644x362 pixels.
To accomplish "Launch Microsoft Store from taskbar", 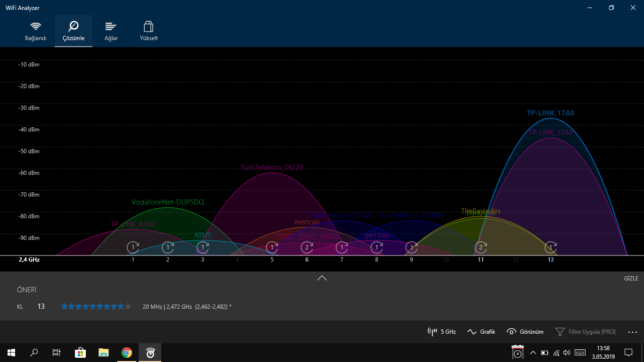I will [80, 353].
